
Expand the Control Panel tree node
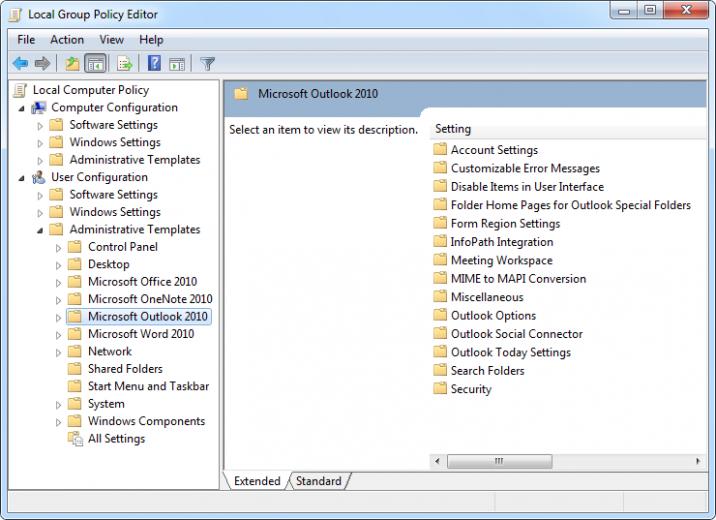click(x=58, y=248)
